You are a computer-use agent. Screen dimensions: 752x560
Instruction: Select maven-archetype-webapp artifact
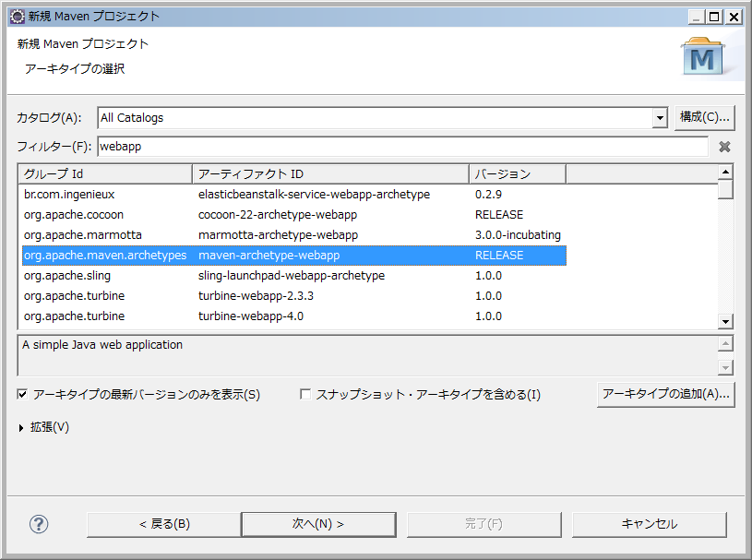(x=269, y=256)
